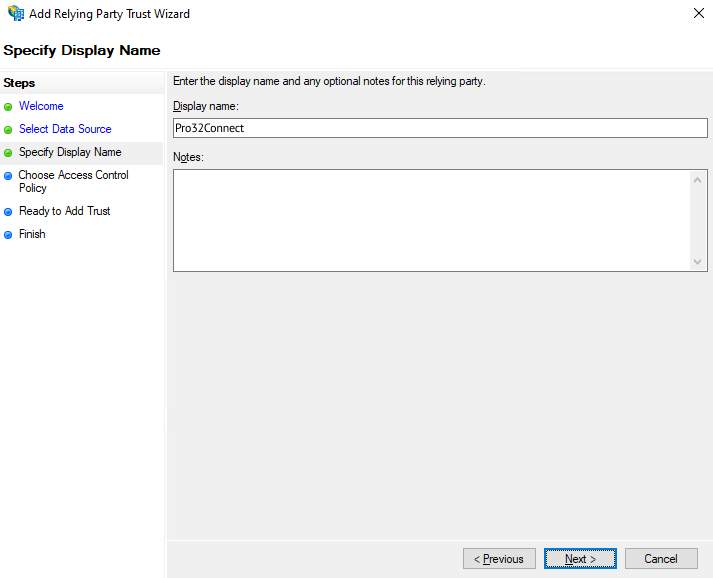Focus the Notes text area
The image size is (713, 578).
click(430, 220)
